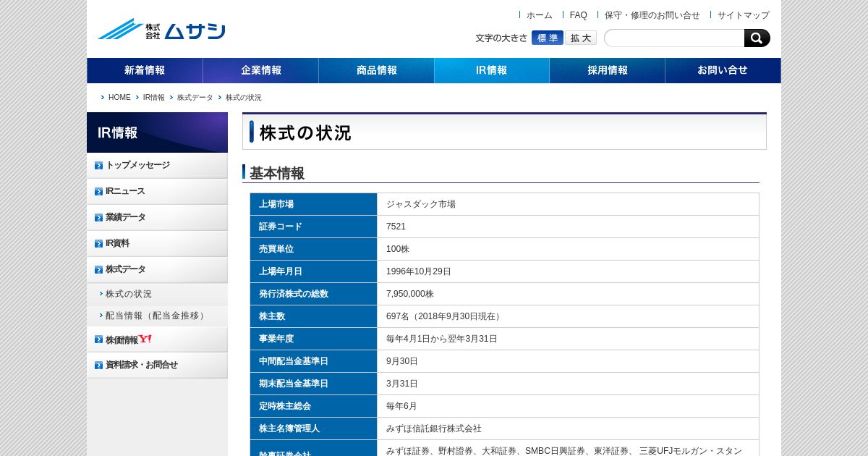Click the 証券コード row header
The width and height of the screenshot is (868, 456).
click(x=313, y=227)
